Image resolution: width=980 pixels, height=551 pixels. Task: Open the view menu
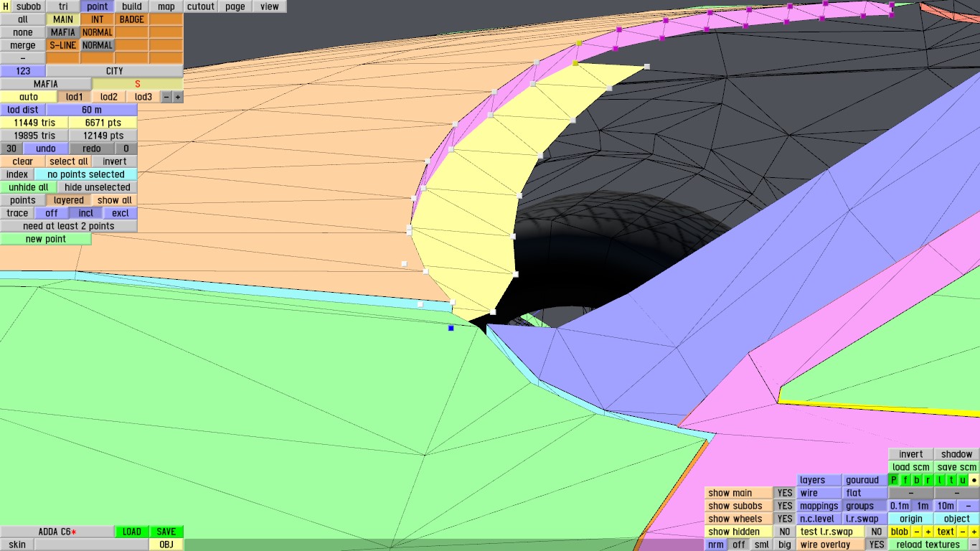click(270, 6)
